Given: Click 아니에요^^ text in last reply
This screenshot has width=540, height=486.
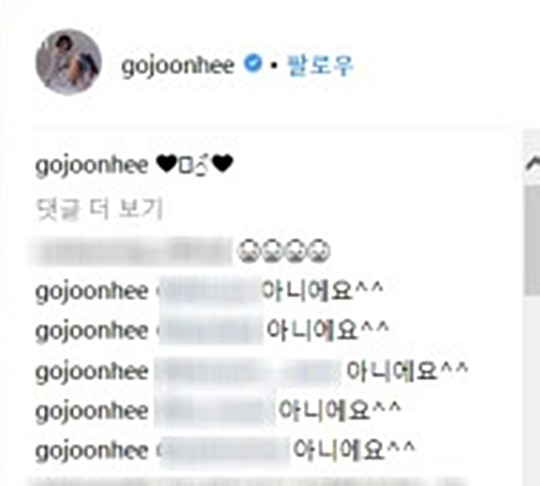Looking at the screenshot, I should pyautogui.click(x=354, y=449).
